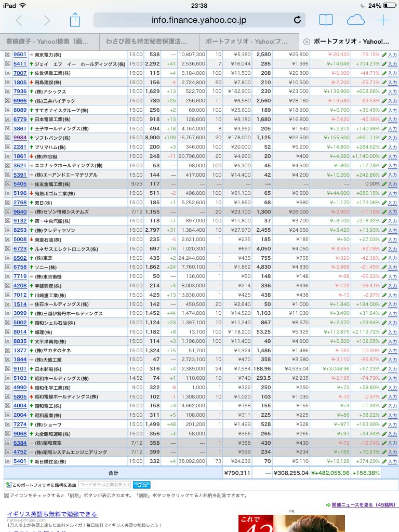Click the total gain percentage +156.38%
Viewport: 399px width, 532px height.
click(366, 473)
